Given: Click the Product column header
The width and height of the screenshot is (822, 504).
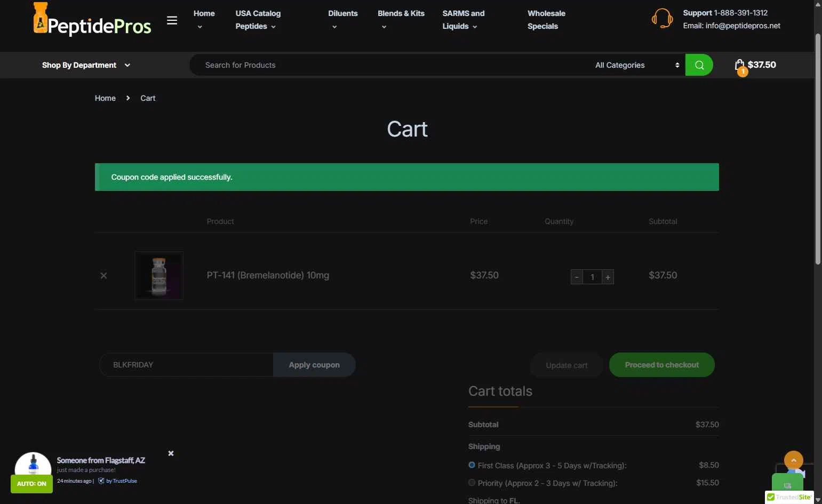Looking at the screenshot, I should 220,221.
